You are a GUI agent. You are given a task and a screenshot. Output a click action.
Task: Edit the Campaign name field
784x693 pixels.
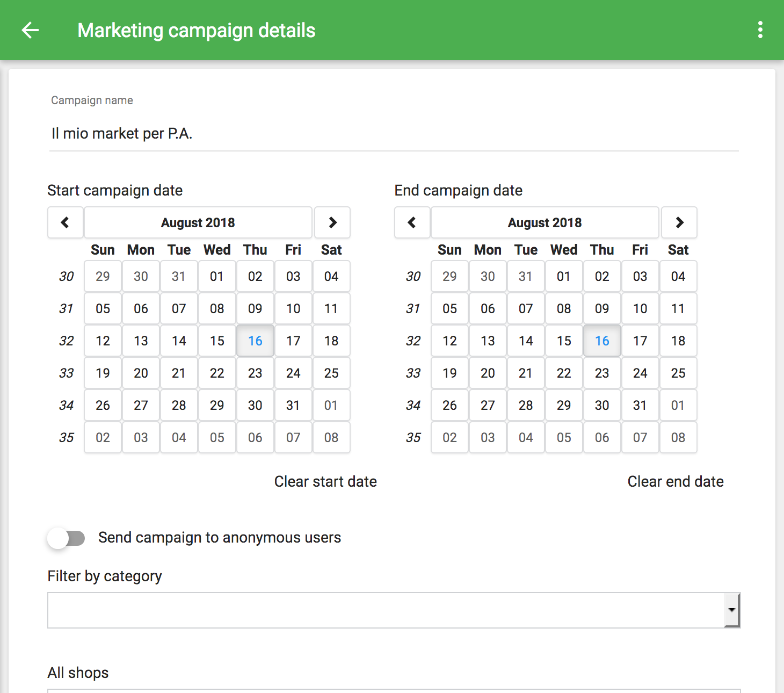click(x=394, y=134)
